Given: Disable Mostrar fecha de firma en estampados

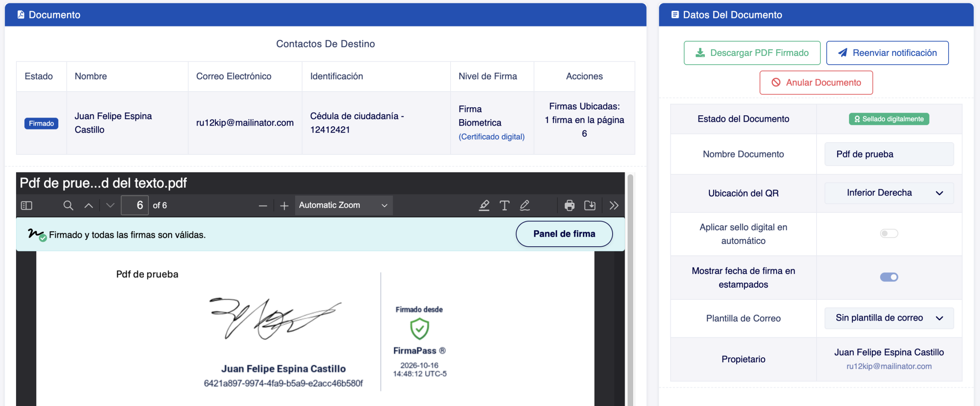Looking at the screenshot, I should coord(889,277).
